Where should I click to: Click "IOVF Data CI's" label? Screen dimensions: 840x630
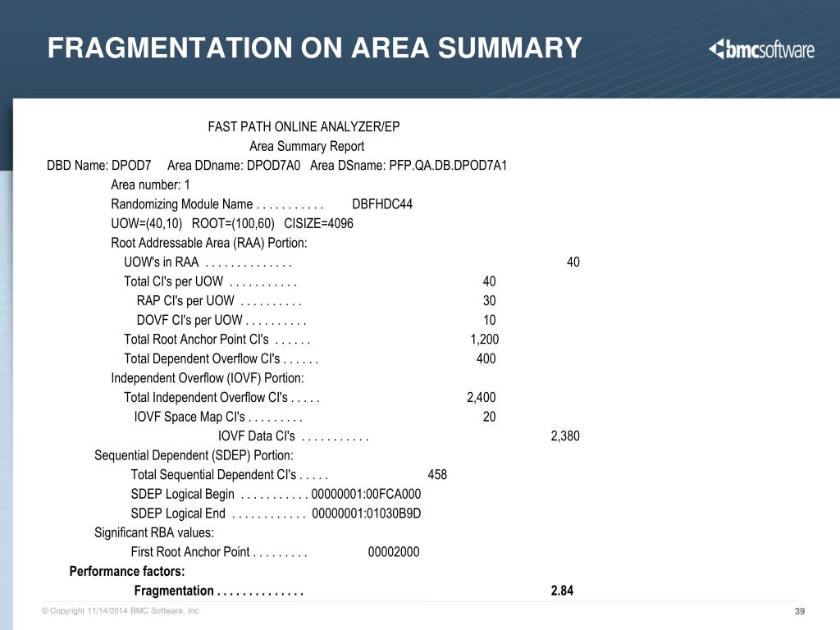pyautogui.click(x=257, y=436)
